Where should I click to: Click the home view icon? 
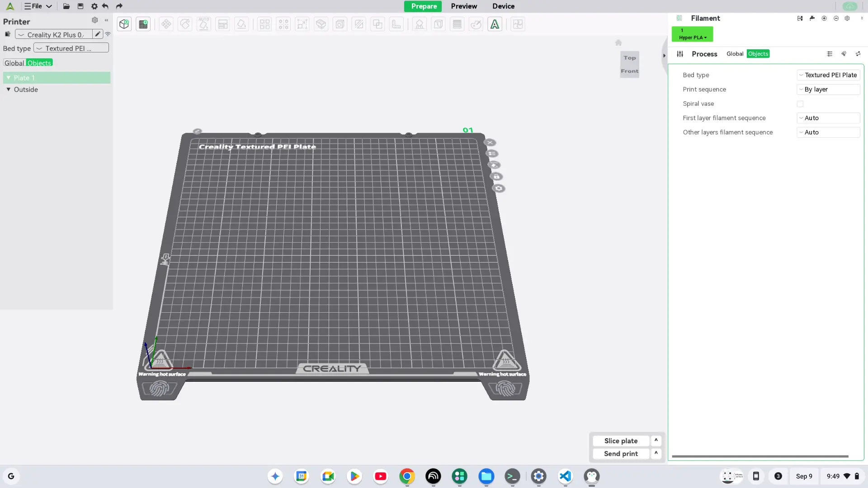tap(618, 42)
